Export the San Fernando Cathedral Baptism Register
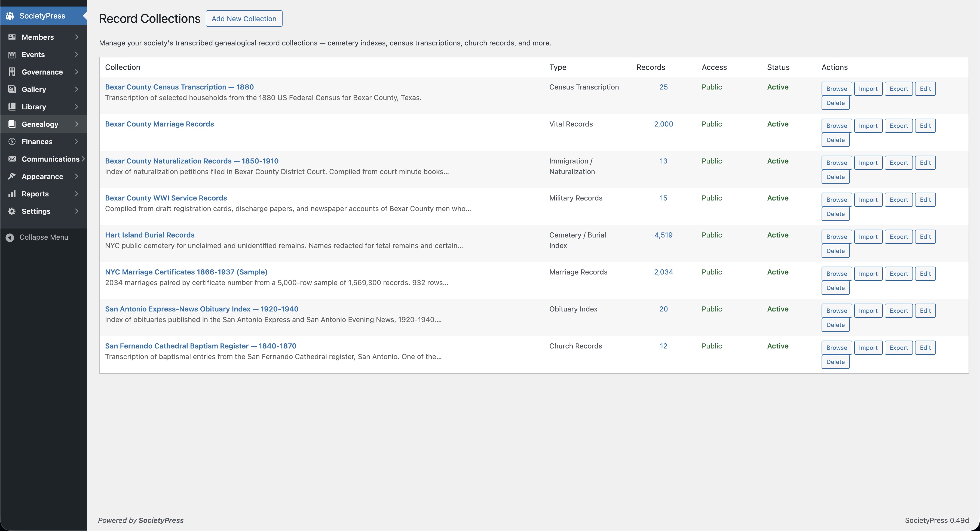Viewport: 980px width, 531px height. point(898,347)
